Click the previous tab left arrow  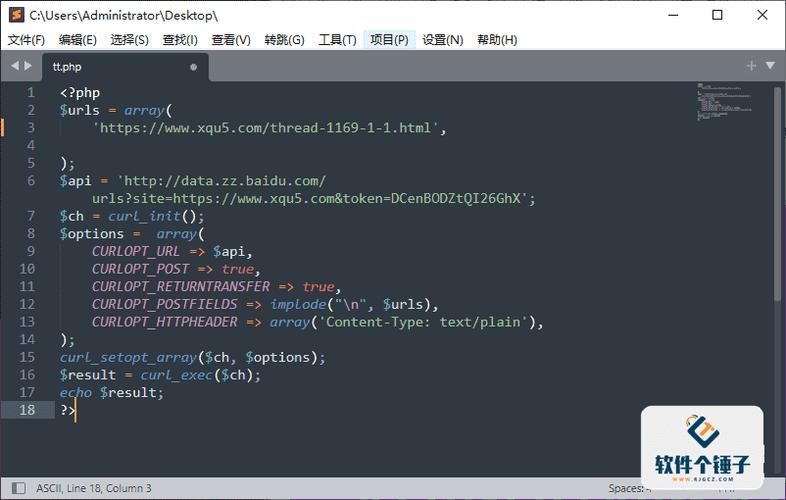click(15, 66)
